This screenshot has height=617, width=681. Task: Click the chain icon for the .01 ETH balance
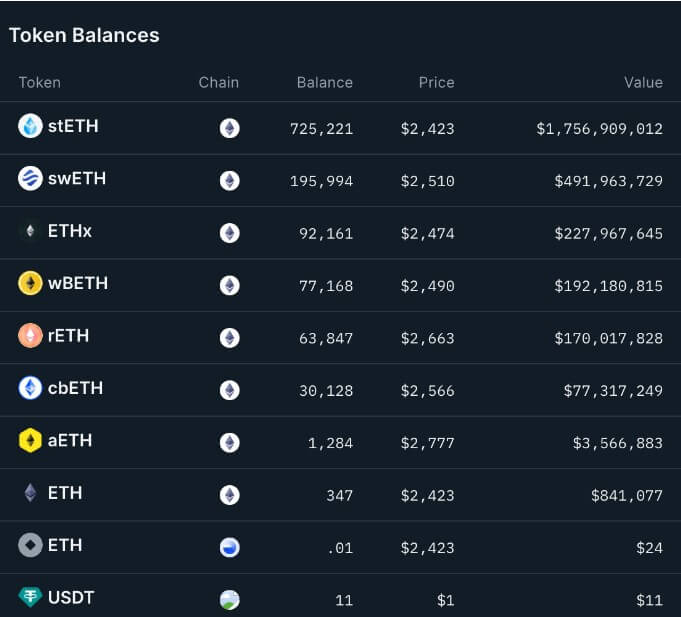(x=230, y=547)
